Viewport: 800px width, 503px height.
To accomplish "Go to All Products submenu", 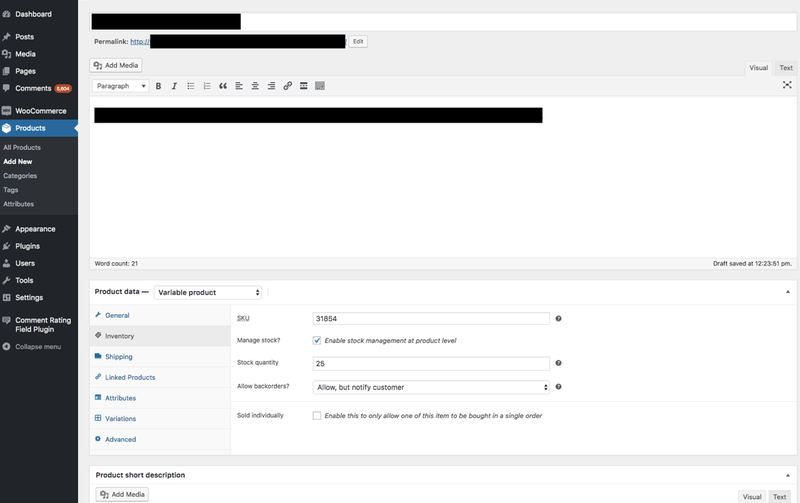I will (22, 147).
